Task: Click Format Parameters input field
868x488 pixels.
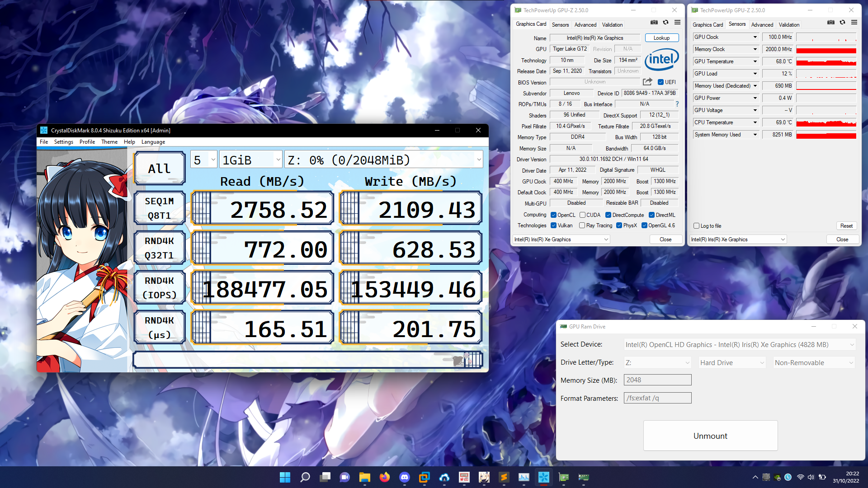Action: 658,398
